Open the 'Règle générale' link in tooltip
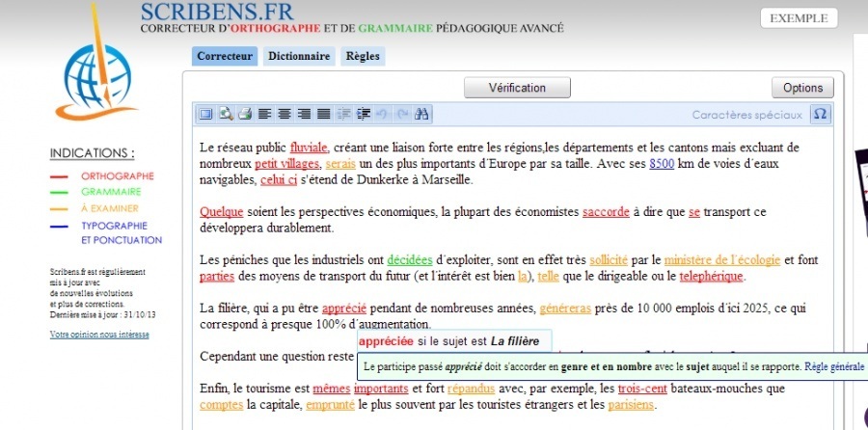The height and width of the screenshot is (430, 868). 834,367
